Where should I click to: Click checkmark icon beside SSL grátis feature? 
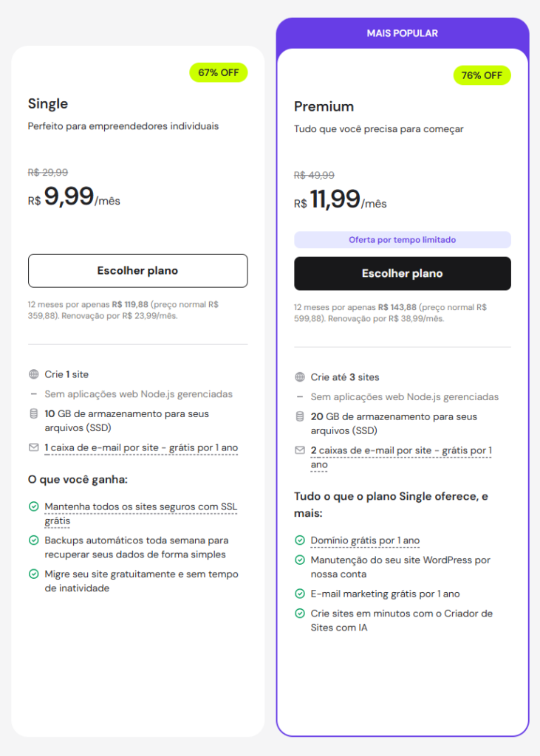coord(33,506)
